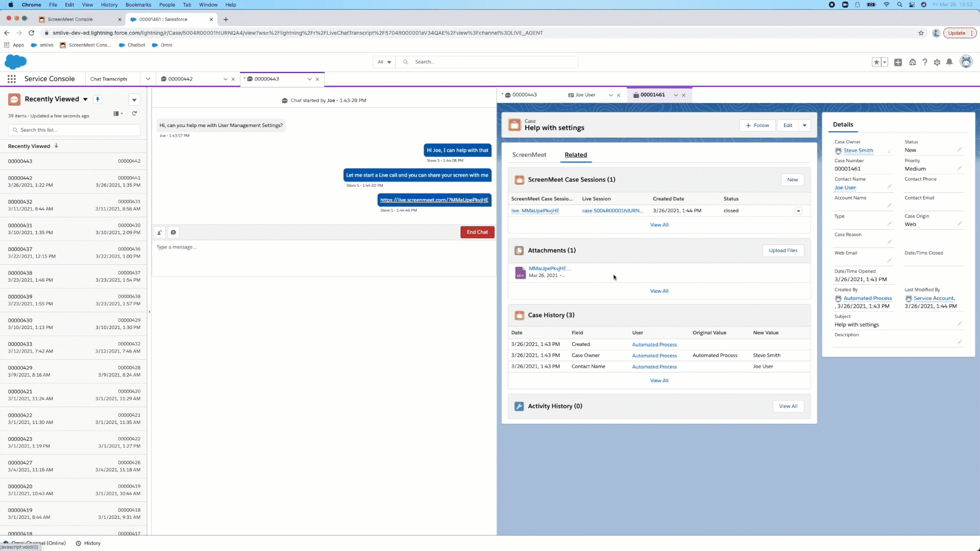This screenshot has height=551, width=980.
Task: Open the Chrome Bookmarks menu
Action: coord(138,5)
